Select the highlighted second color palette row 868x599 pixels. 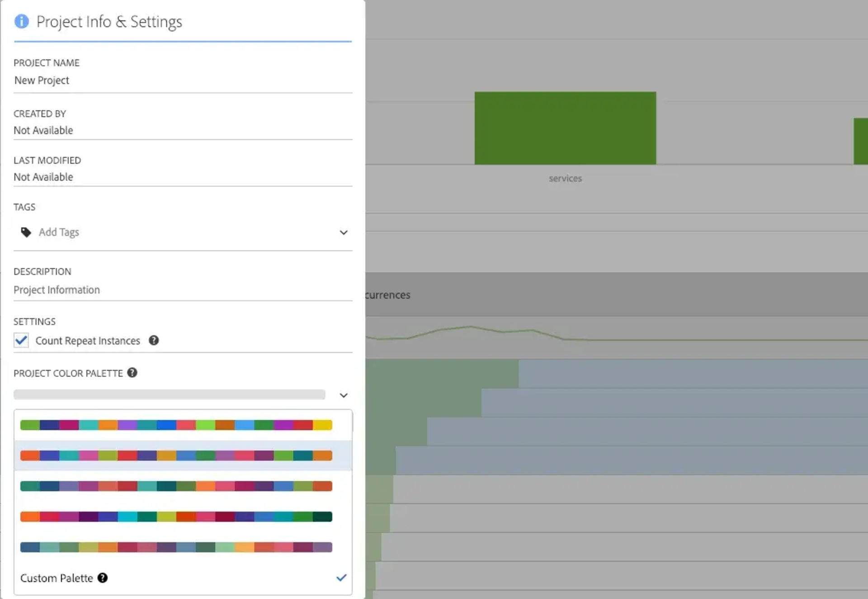pyautogui.click(x=176, y=456)
